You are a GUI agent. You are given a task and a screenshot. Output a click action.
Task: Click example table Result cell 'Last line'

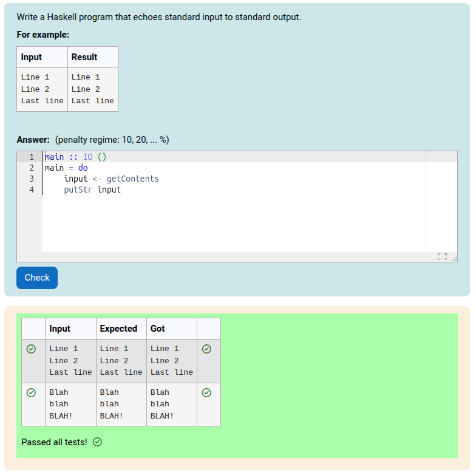coord(92,89)
